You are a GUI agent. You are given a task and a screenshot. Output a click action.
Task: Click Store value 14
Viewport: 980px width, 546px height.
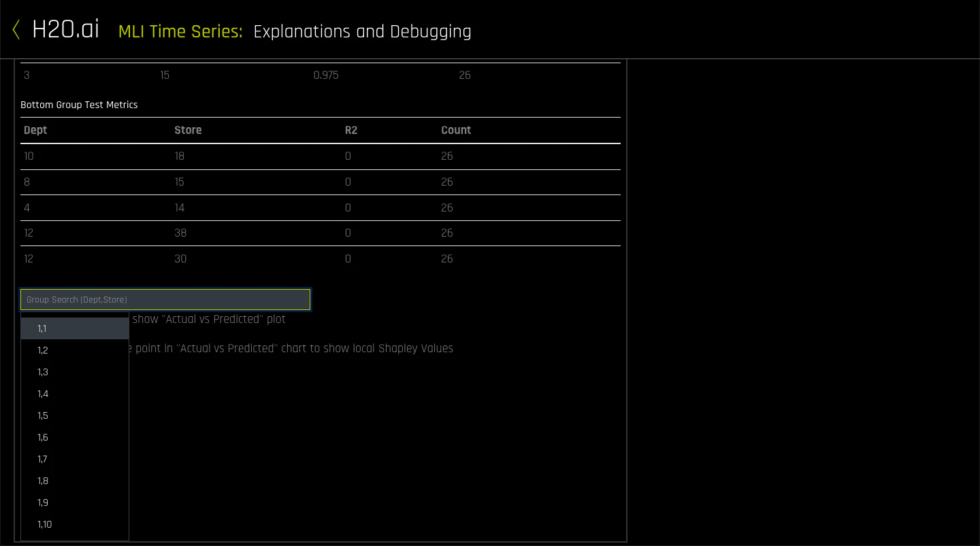(180, 208)
